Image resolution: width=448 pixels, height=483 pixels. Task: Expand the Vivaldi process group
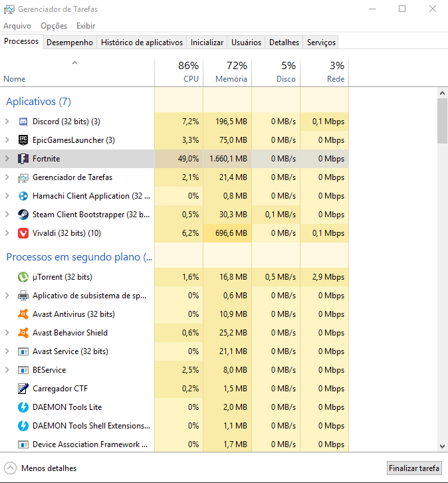(7, 233)
